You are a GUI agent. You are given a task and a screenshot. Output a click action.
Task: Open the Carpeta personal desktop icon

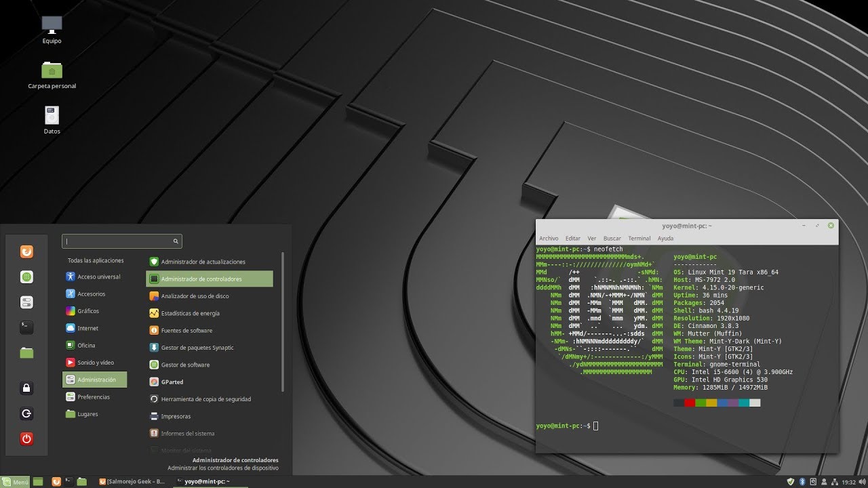52,75
